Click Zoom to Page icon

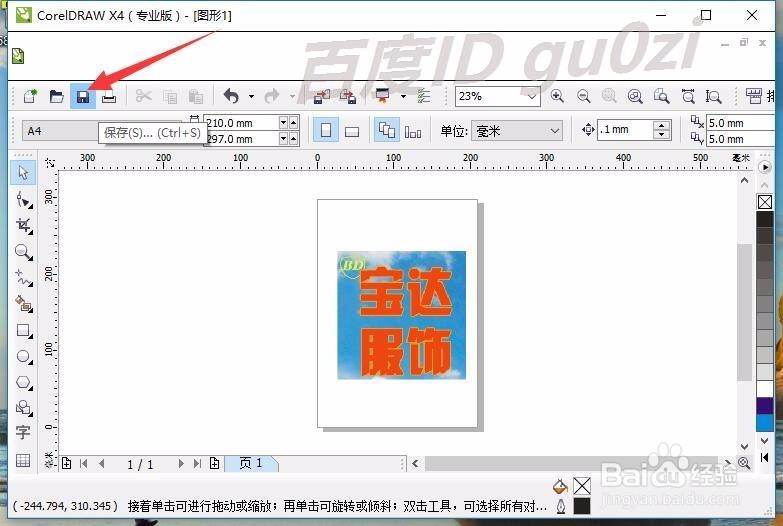662,96
